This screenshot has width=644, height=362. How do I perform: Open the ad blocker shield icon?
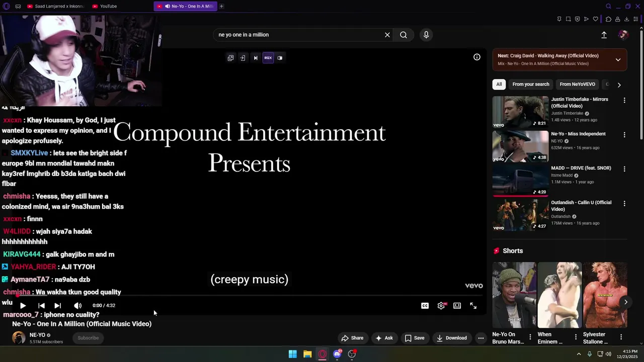tap(577, 19)
